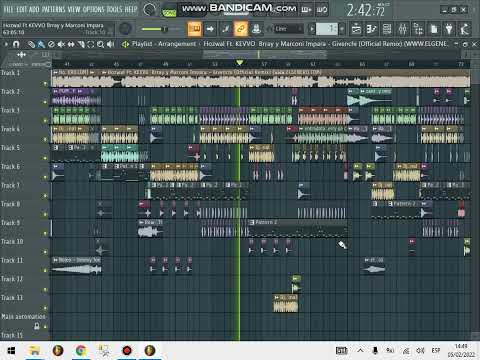This screenshot has height=360, width=480.
Task: Mute Track 3 using its green dot
Action: [x=45, y=121]
